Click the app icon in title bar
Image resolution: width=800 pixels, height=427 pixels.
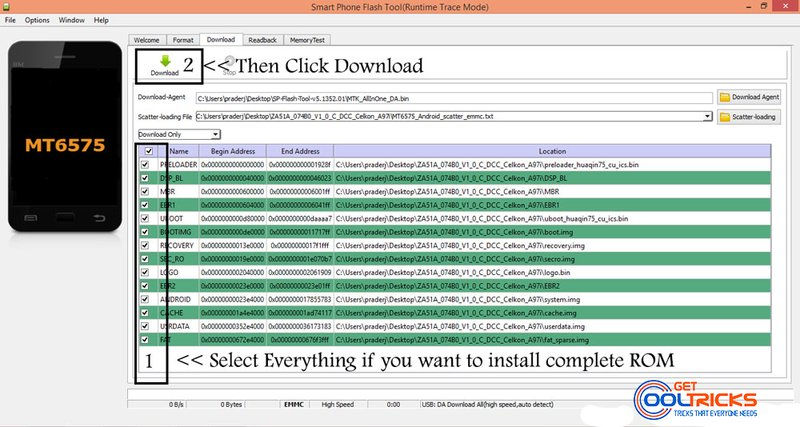6,6
